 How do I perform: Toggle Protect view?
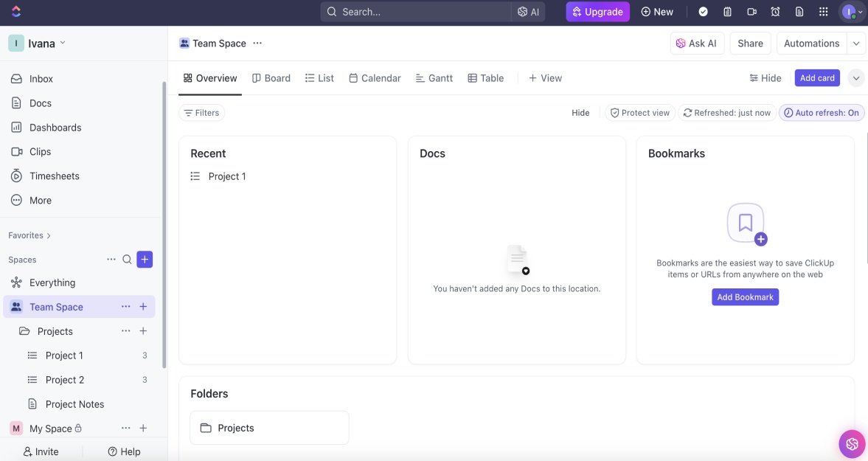[640, 113]
